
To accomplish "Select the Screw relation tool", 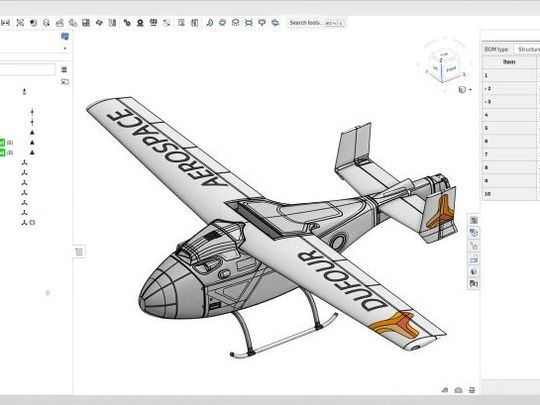I will click(x=154, y=23).
